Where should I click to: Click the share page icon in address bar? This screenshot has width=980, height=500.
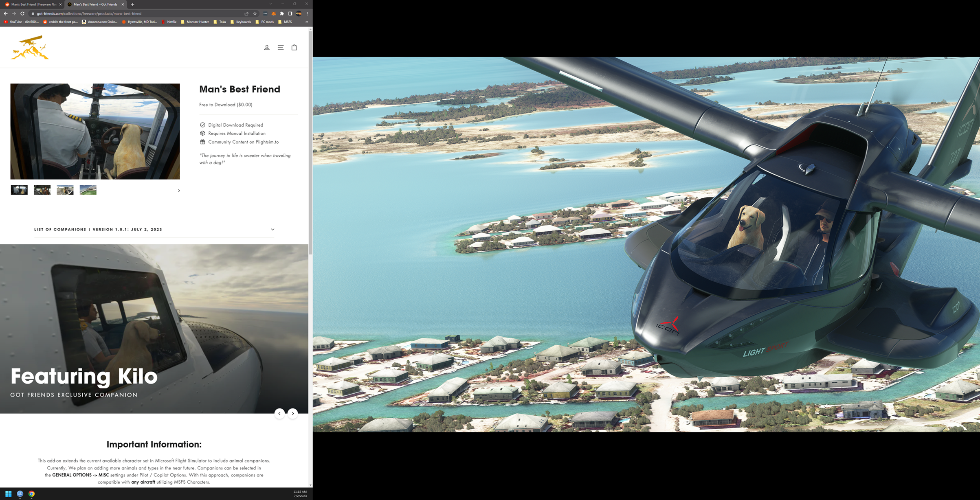click(246, 13)
